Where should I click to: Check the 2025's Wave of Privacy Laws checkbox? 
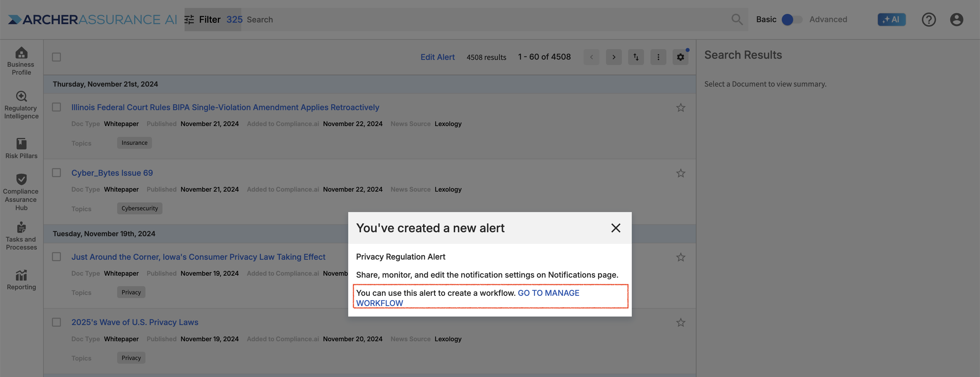pyautogui.click(x=56, y=322)
